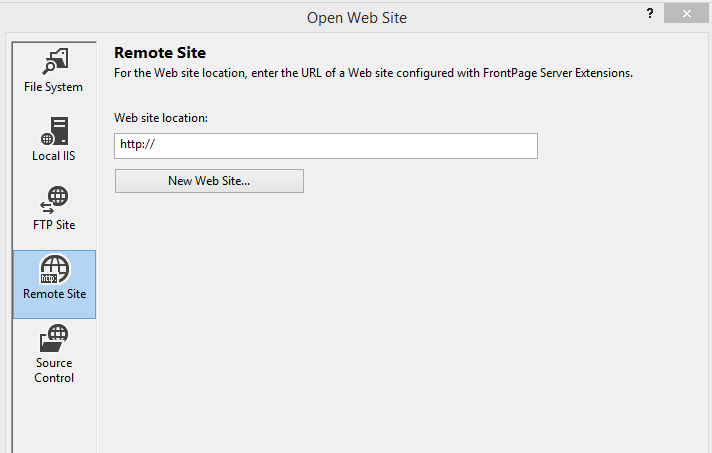Switch to the File System text label
The height and width of the screenshot is (453, 712).
point(54,87)
